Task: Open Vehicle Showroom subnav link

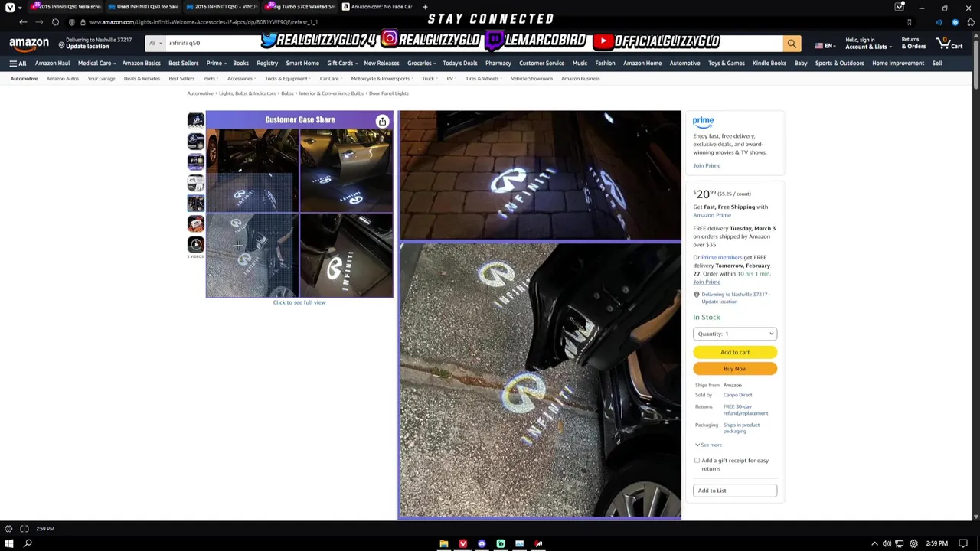Action: pos(531,79)
